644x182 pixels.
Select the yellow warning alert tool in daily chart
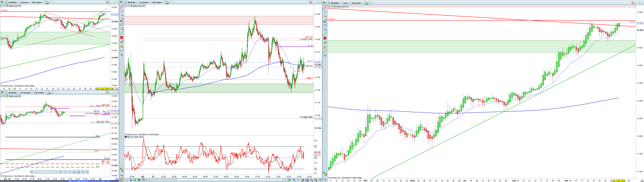[x=325, y=47]
